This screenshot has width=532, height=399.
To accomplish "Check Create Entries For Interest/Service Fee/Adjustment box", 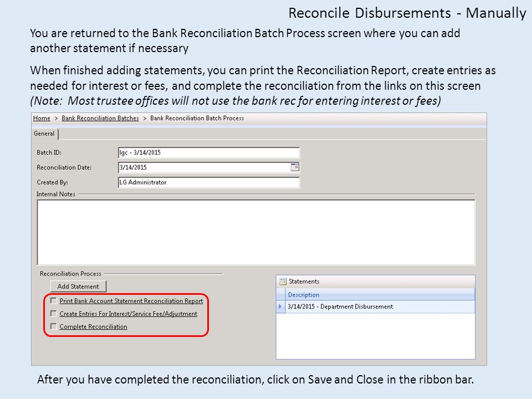I will [x=54, y=313].
